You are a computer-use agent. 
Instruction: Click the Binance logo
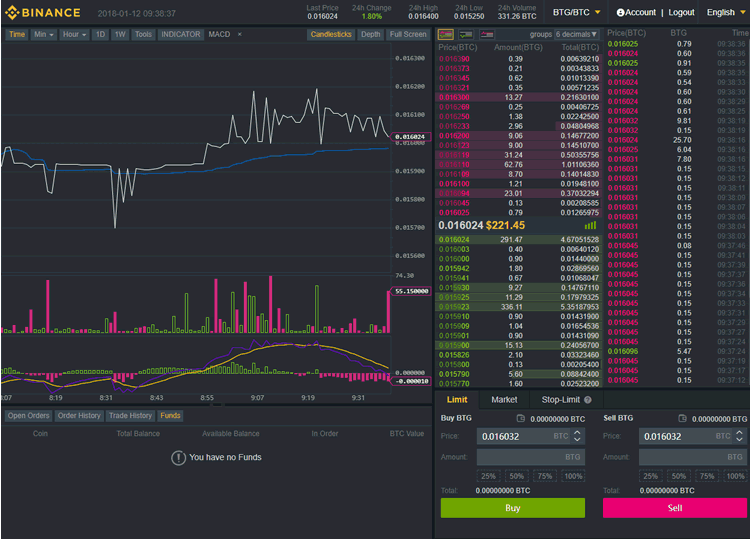43,12
